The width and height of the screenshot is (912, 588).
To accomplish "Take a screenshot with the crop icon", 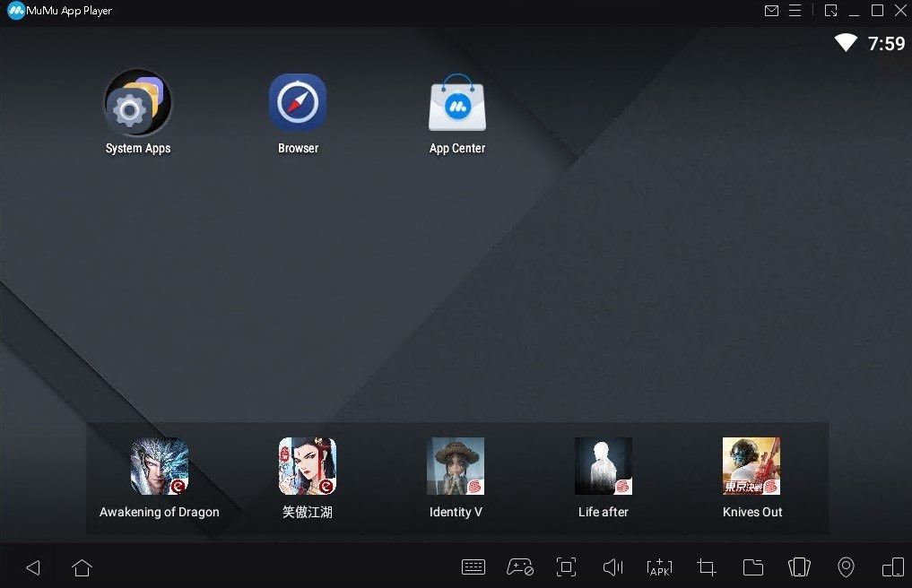I will point(706,567).
